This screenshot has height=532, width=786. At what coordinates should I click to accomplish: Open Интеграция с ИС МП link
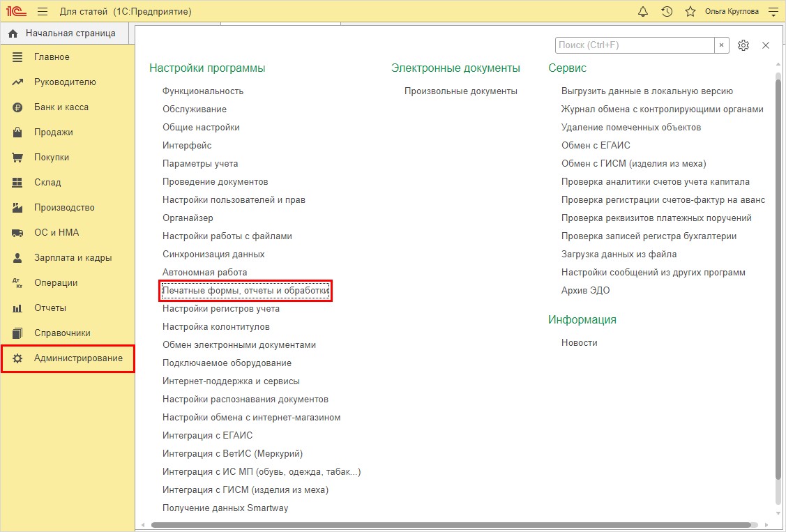(262, 471)
